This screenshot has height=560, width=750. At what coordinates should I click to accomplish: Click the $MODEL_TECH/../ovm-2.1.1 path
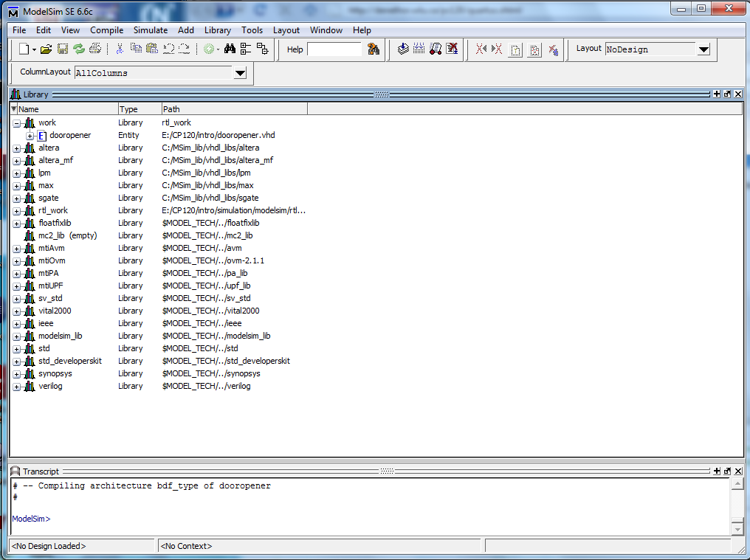pos(213,260)
